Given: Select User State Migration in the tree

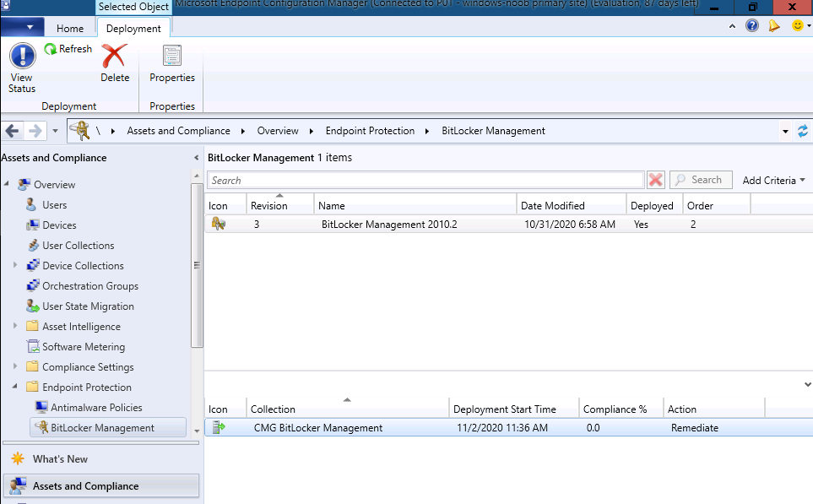Looking at the screenshot, I should (88, 306).
